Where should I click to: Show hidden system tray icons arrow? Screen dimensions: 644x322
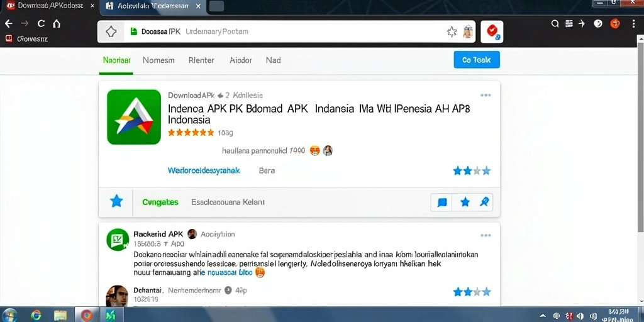point(543,316)
